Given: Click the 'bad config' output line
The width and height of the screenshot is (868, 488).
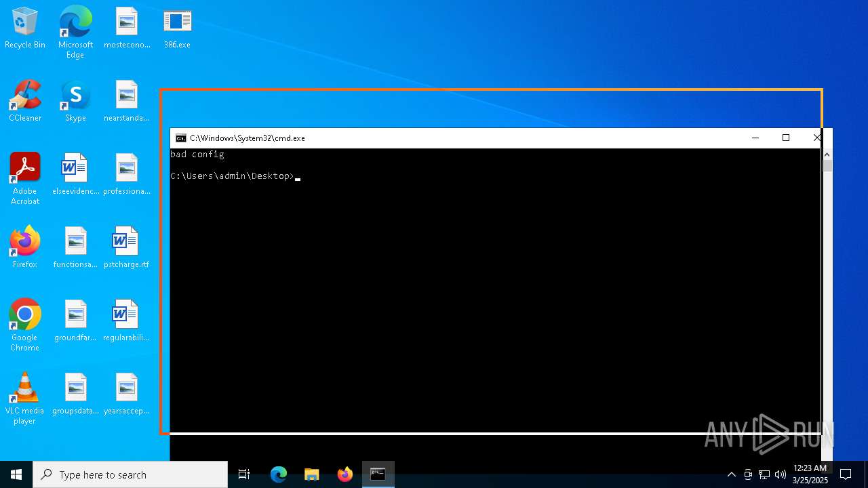Looking at the screenshot, I should [197, 155].
